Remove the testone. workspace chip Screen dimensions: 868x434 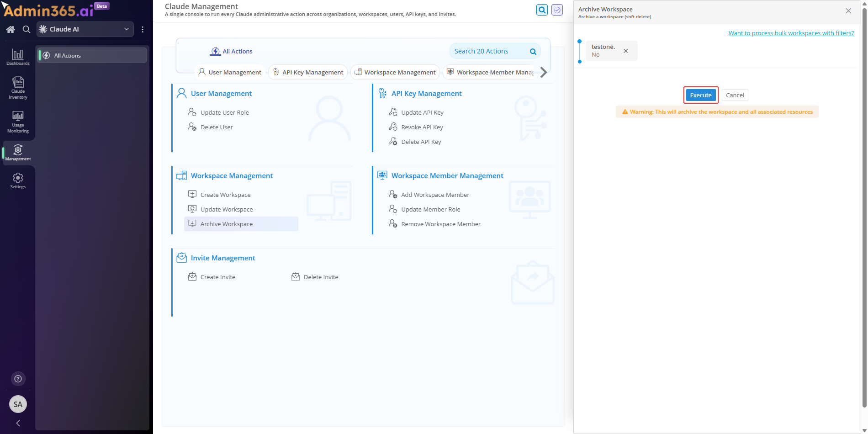point(626,51)
